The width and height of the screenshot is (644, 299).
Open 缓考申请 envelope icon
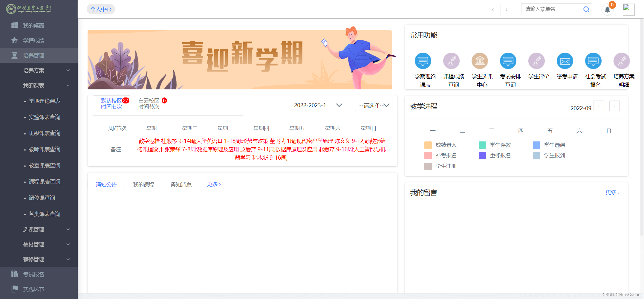565,61
